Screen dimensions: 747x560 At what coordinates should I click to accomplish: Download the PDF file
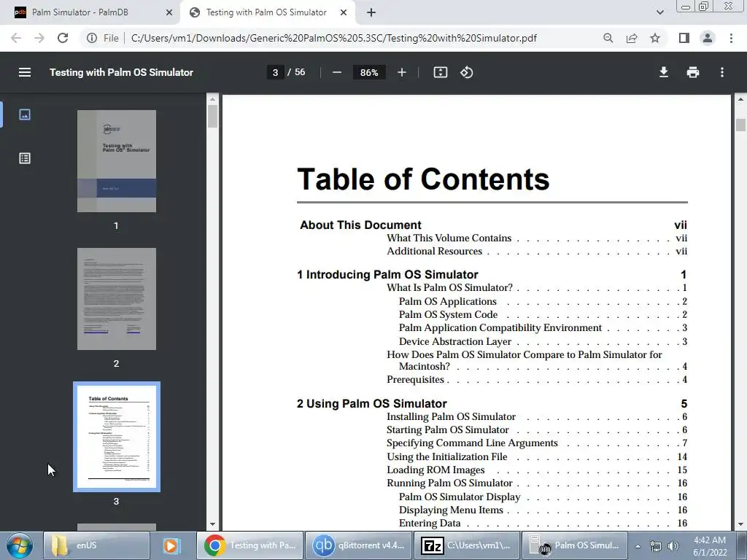coord(664,72)
